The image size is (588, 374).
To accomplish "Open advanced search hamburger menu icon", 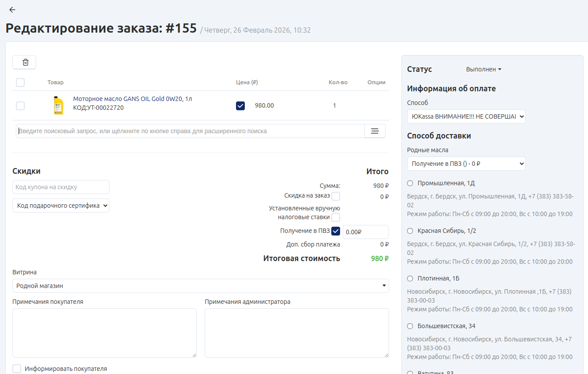I will 375,131.
